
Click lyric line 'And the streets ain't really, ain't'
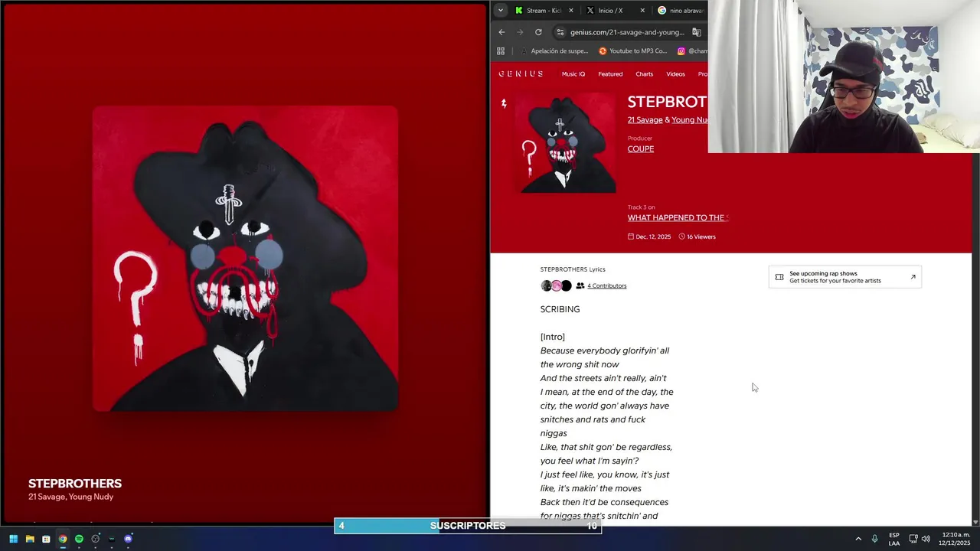(x=603, y=378)
